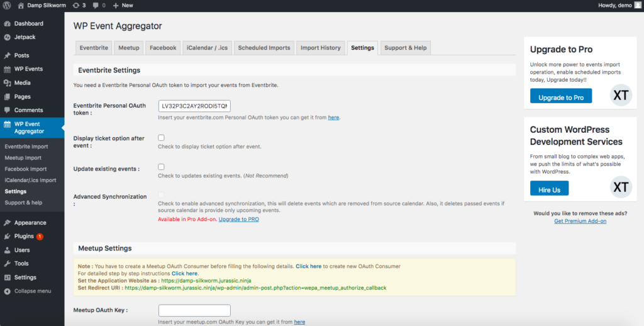Screen dimensions: 644x326
Task: Switch to the Eventbrite tab
Action: point(94,48)
